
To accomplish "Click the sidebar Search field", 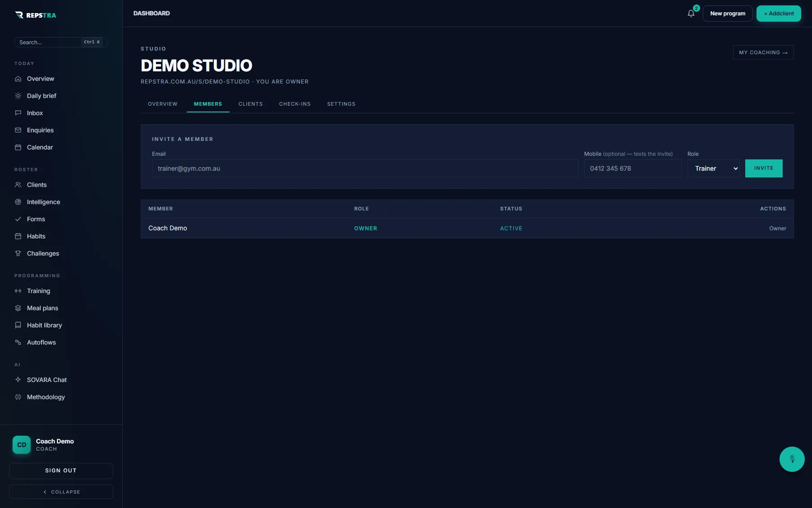I will click(61, 42).
